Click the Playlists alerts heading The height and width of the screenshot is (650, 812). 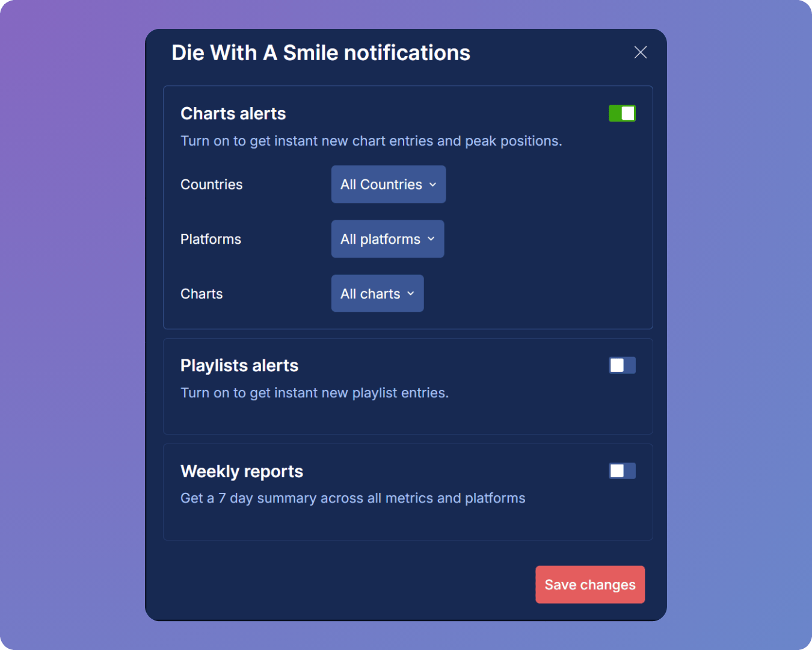pos(239,365)
